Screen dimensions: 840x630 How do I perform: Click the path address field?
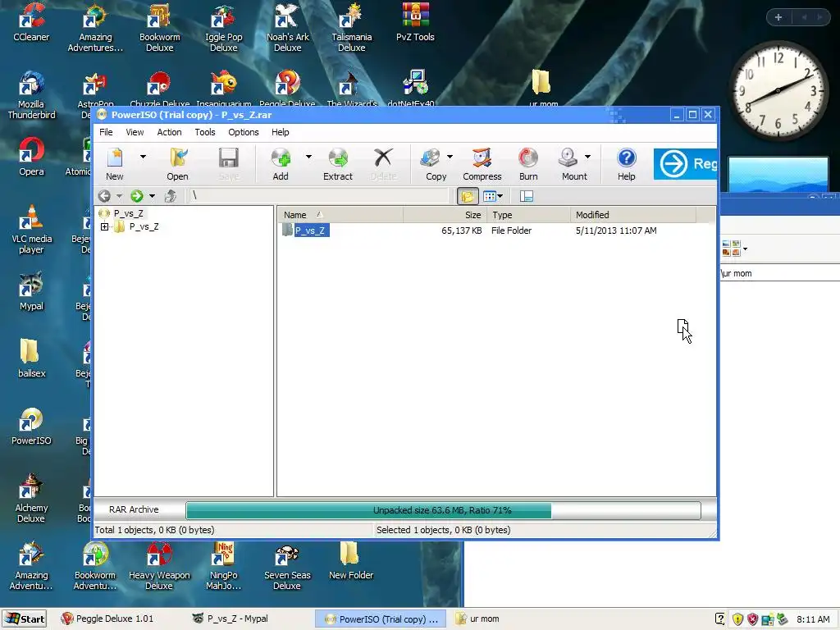(319, 196)
